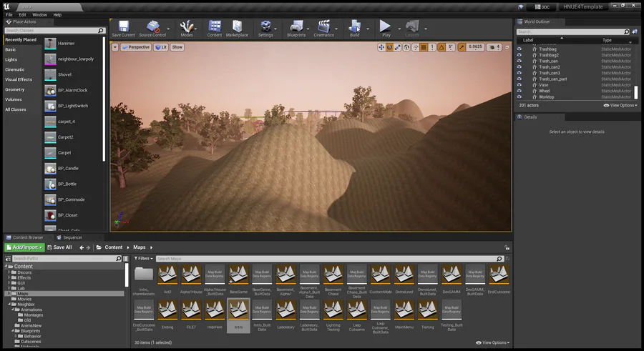
Task: Toggle visibility of the Vase actor
Action: tap(519, 85)
